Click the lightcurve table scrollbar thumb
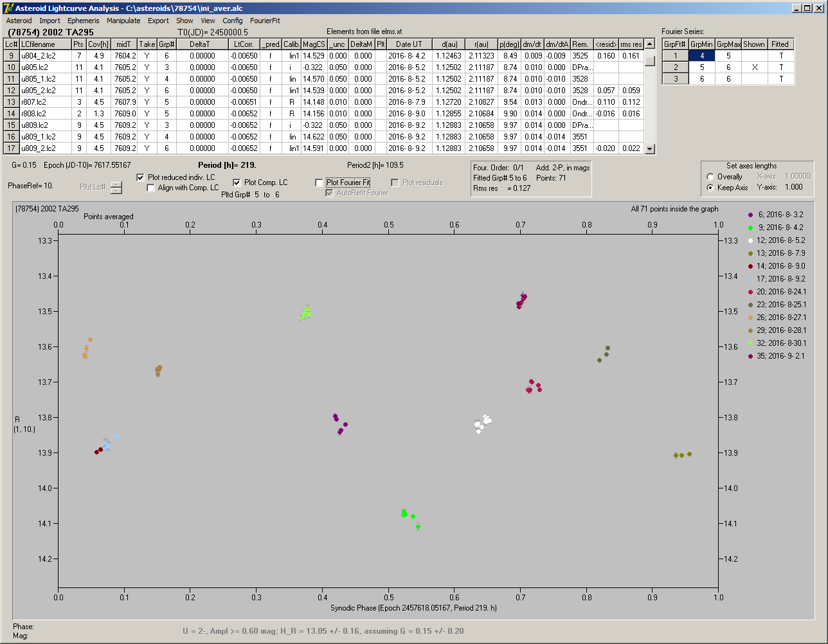The height and width of the screenshot is (644, 828). [x=649, y=60]
